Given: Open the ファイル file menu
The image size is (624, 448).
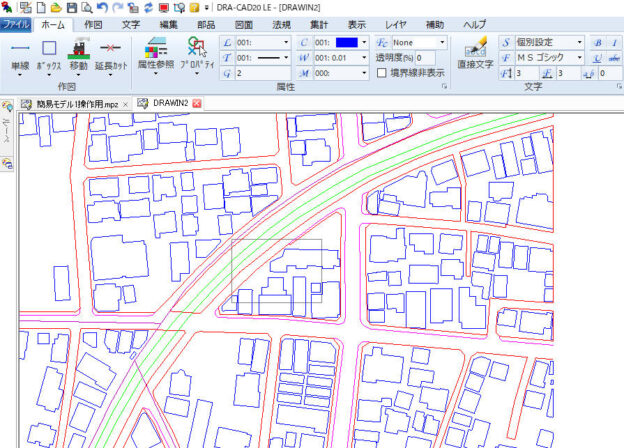Looking at the screenshot, I should [16, 24].
